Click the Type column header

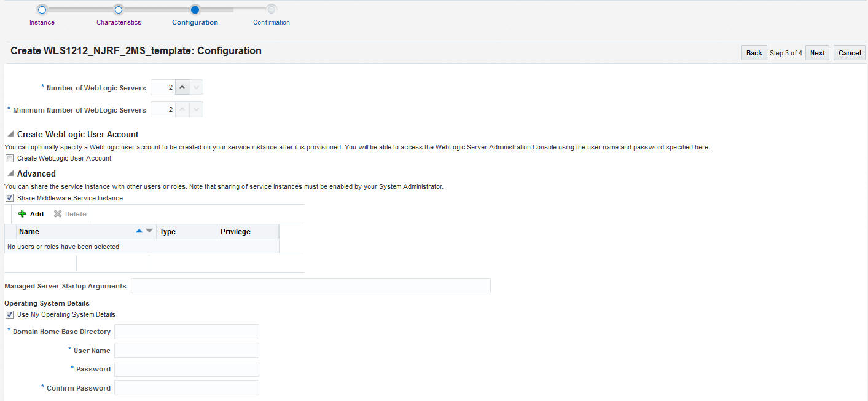187,232
